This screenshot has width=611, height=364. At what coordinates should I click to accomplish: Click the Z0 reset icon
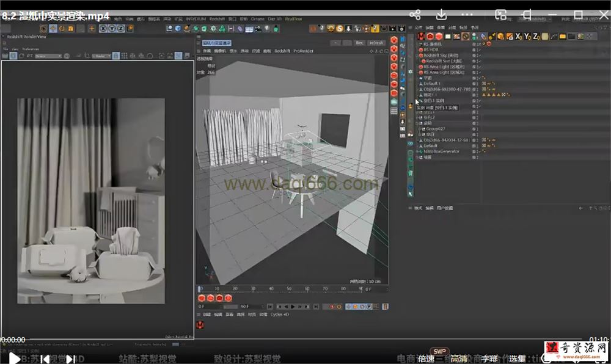coord(536,36)
